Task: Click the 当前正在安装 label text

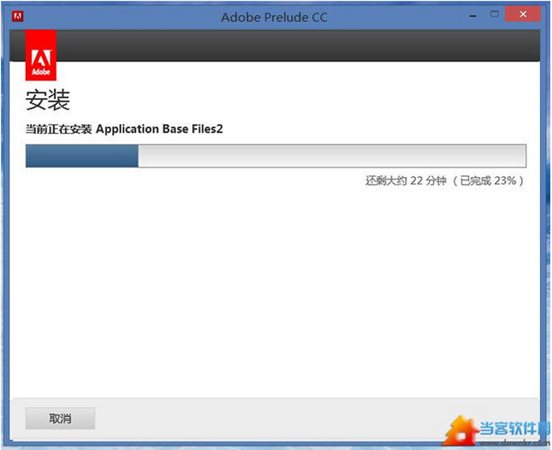Action: click(58, 129)
